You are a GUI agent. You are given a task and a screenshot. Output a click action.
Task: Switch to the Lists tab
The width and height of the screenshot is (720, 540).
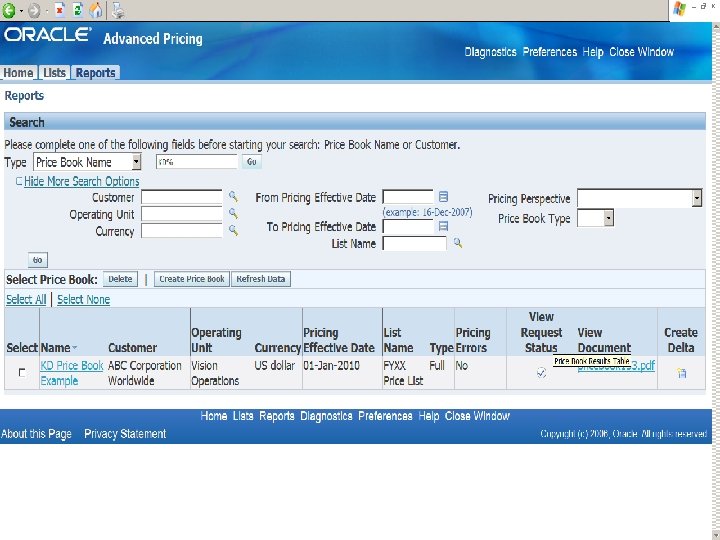click(x=55, y=73)
